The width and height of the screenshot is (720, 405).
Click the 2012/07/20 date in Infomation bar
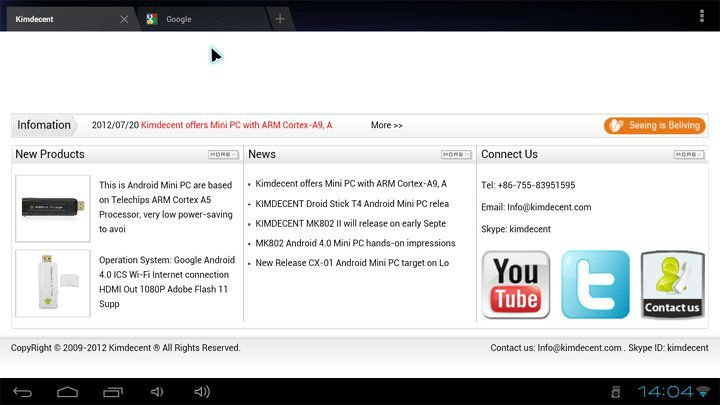(x=115, y=125)
